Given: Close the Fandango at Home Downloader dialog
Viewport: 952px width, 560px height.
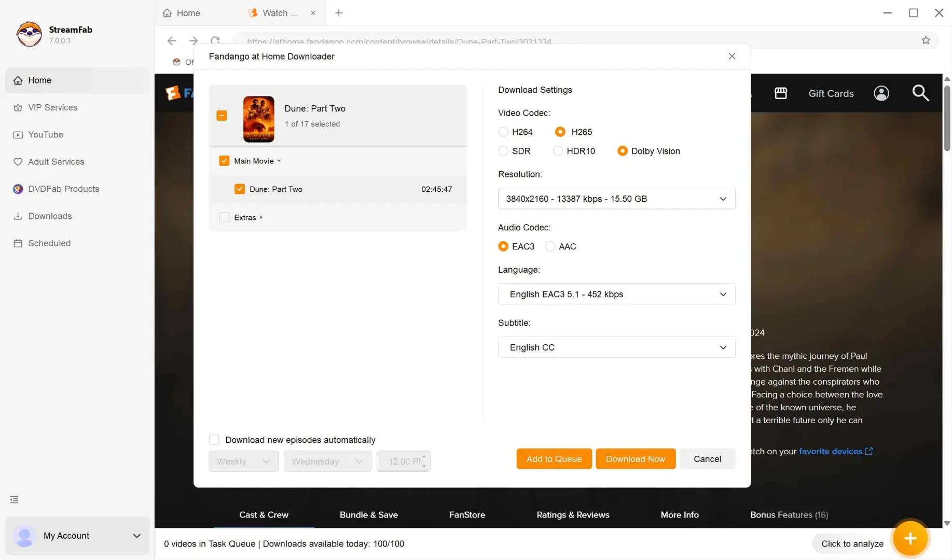Looking at the screenshot, I should tap(732, 56).
